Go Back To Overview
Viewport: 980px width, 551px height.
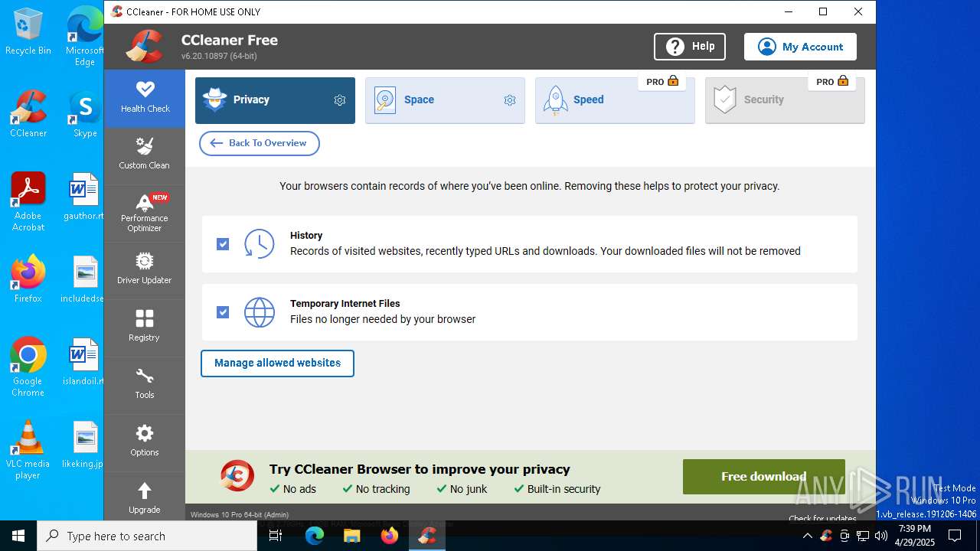260,143
